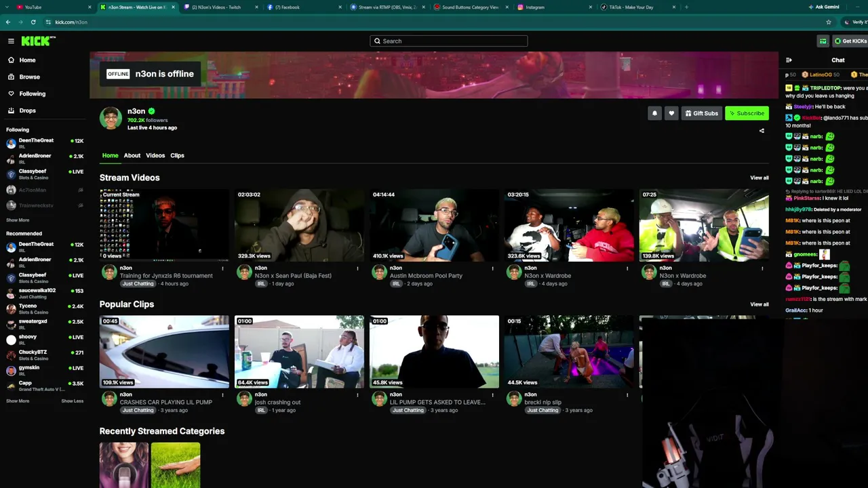Click the IRL tag under Sean Paul video
Image resolution: width=868 pixels, height=488 pixels.
click(261, 284)
